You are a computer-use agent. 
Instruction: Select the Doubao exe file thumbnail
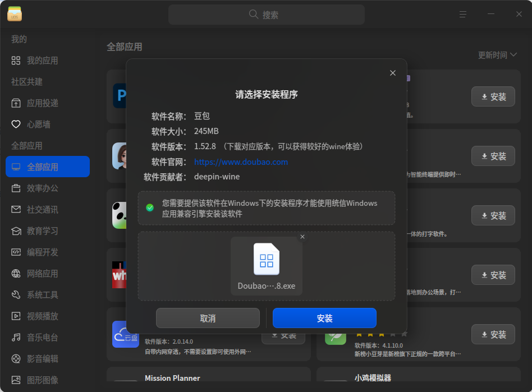coord(267,266)
